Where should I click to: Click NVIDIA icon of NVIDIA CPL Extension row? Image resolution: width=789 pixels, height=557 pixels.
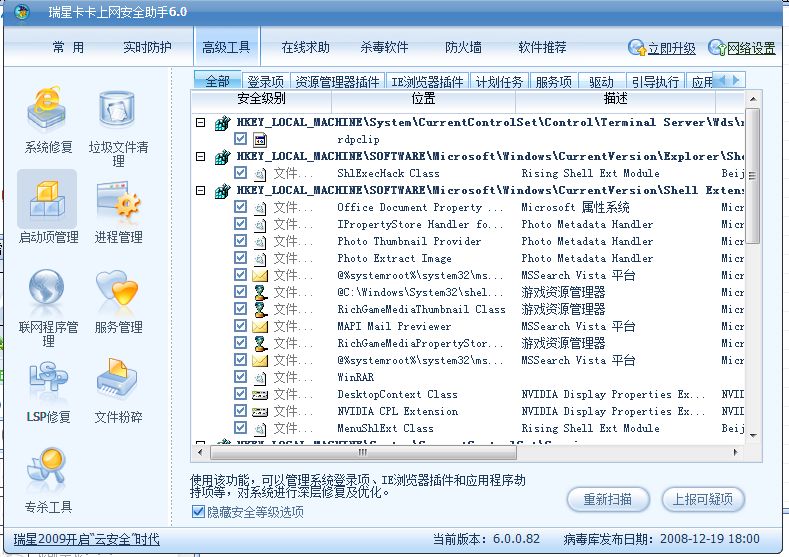pos(260,412)
